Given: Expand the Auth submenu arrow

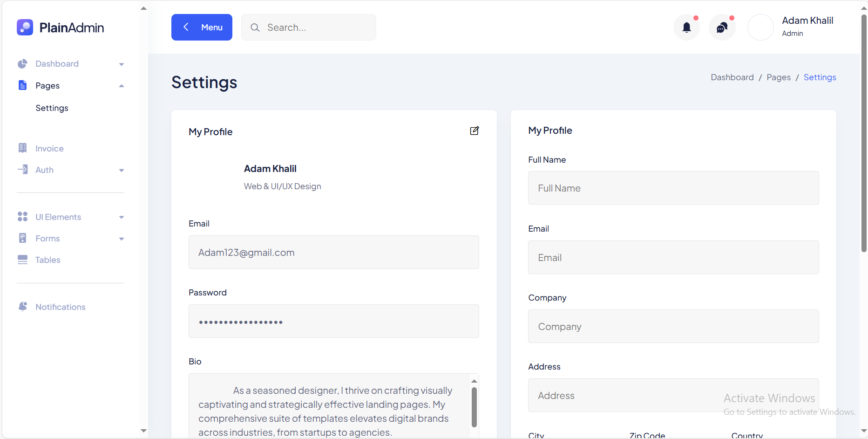Looking at the screenshot, I should pos(122,171).
